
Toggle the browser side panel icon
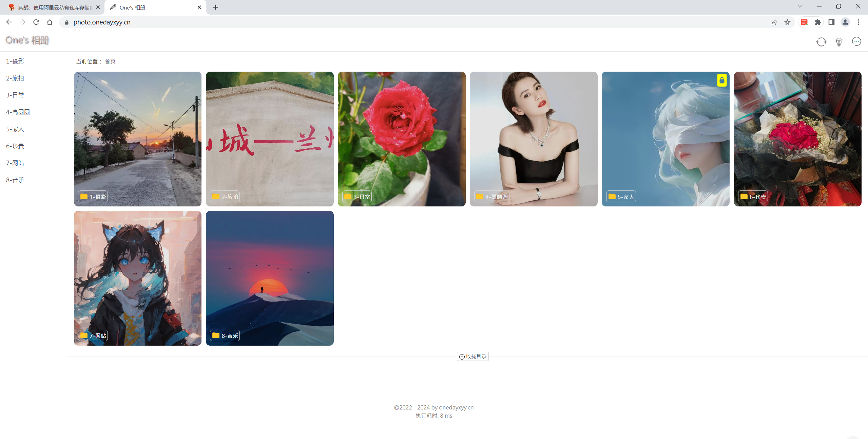(x=831, y=22)
